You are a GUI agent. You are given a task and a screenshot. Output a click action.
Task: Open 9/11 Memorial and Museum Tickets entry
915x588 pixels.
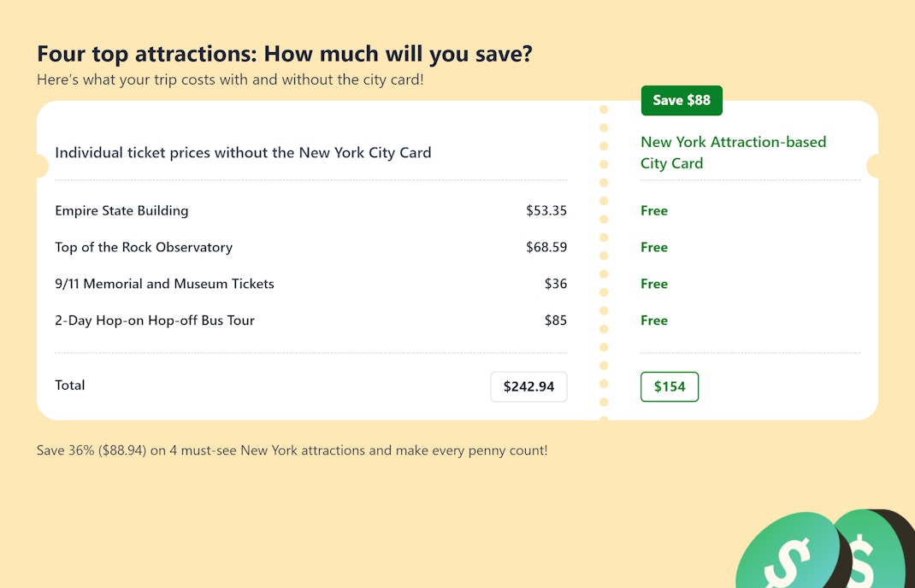click(164, 284)
